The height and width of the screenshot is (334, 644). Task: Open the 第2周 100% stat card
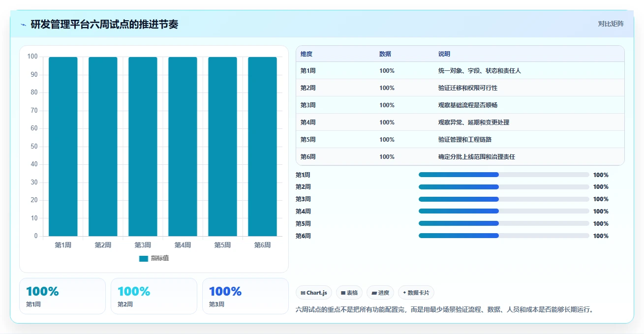tap(154, 296)
